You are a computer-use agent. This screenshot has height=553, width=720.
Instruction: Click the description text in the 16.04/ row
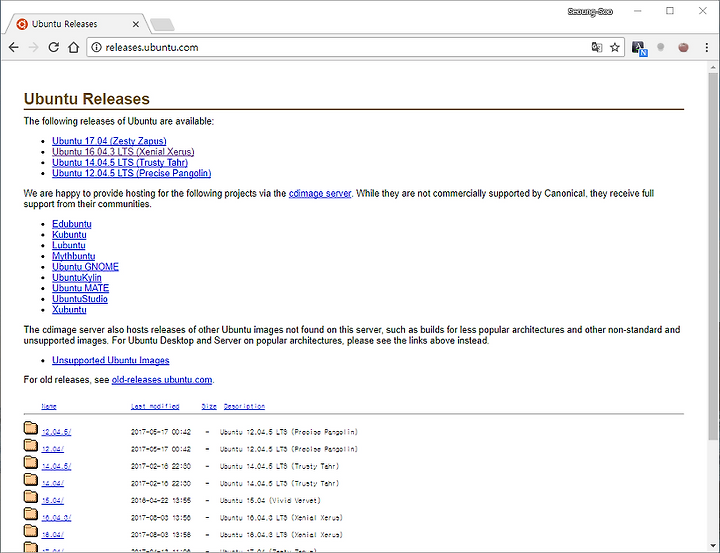click(x=281, y=535)
